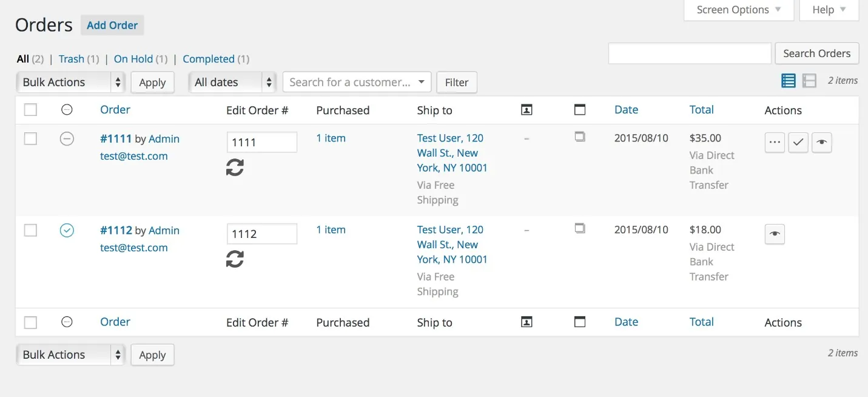868x397 pixels.
Task: Click the customer icon column header
Action: coord(526,110)
